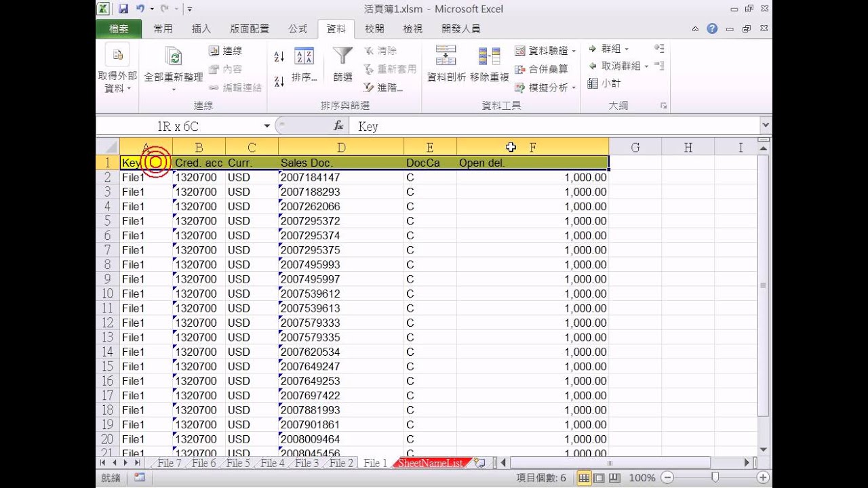
Task: Open Outline dialog launcher
Action: [663, 106]
